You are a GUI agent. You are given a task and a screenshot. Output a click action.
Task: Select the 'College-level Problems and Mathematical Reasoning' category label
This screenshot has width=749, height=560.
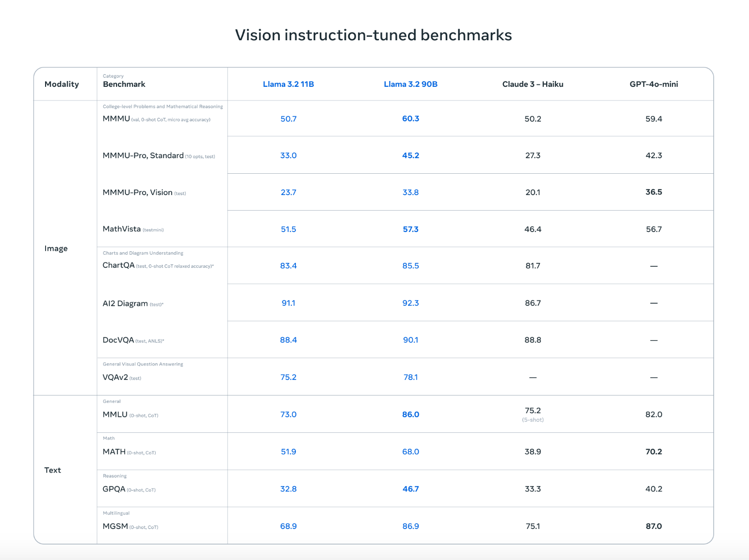tap(163, 106)
